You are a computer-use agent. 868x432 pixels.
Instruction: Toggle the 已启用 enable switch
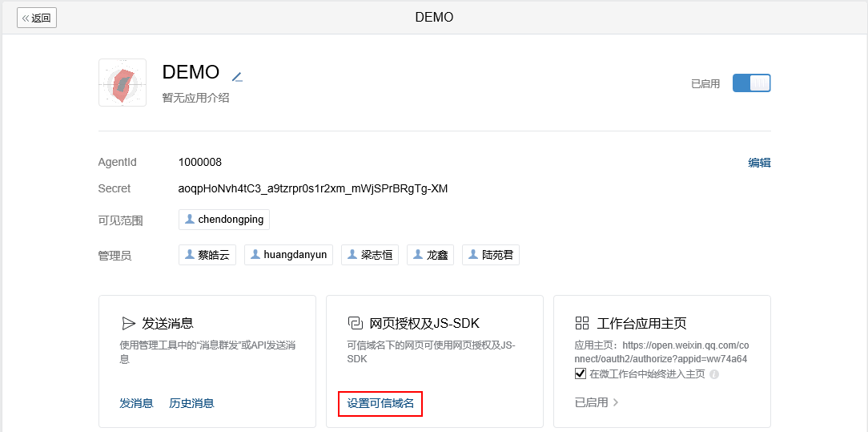(751, 83)
